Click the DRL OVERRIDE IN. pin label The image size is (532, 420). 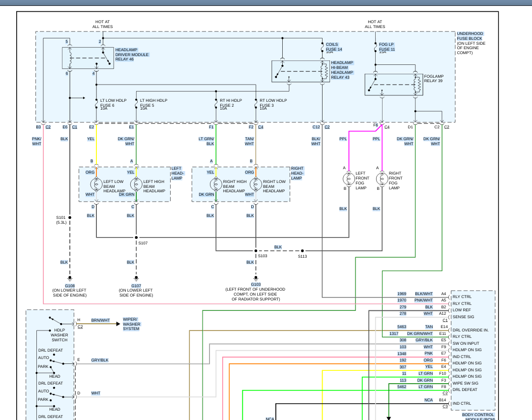pyautogui.click(x=471, y=330)
